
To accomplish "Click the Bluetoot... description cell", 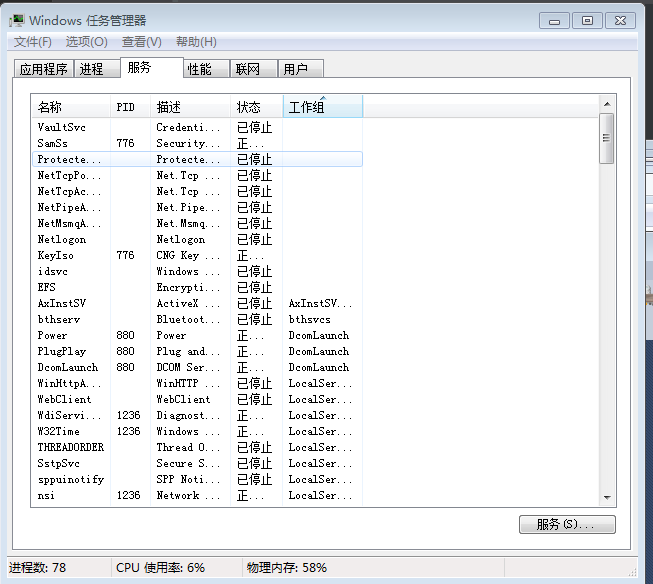I will coord(188,319).
